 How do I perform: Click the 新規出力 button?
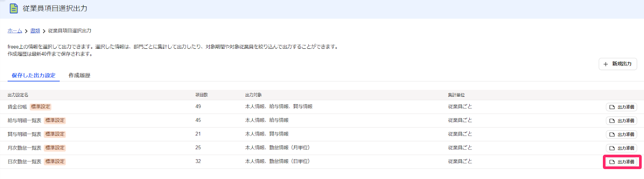(x=618, y=64)
